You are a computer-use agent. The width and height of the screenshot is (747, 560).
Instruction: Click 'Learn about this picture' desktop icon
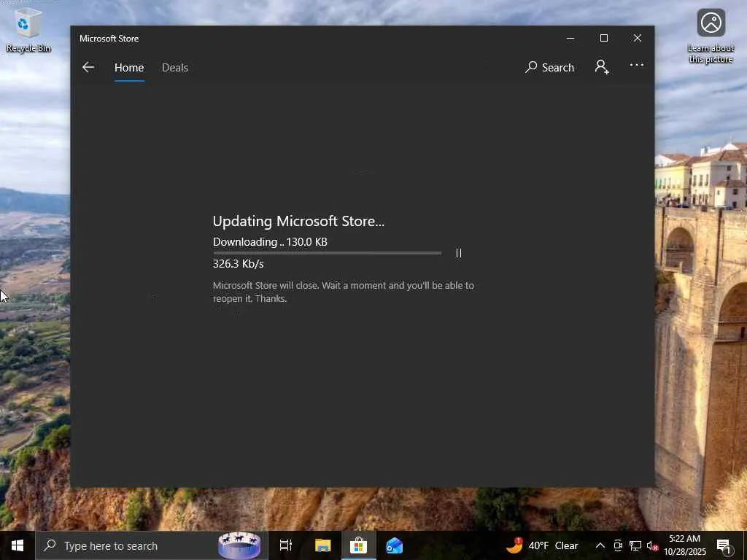click(x=711, y=36)
